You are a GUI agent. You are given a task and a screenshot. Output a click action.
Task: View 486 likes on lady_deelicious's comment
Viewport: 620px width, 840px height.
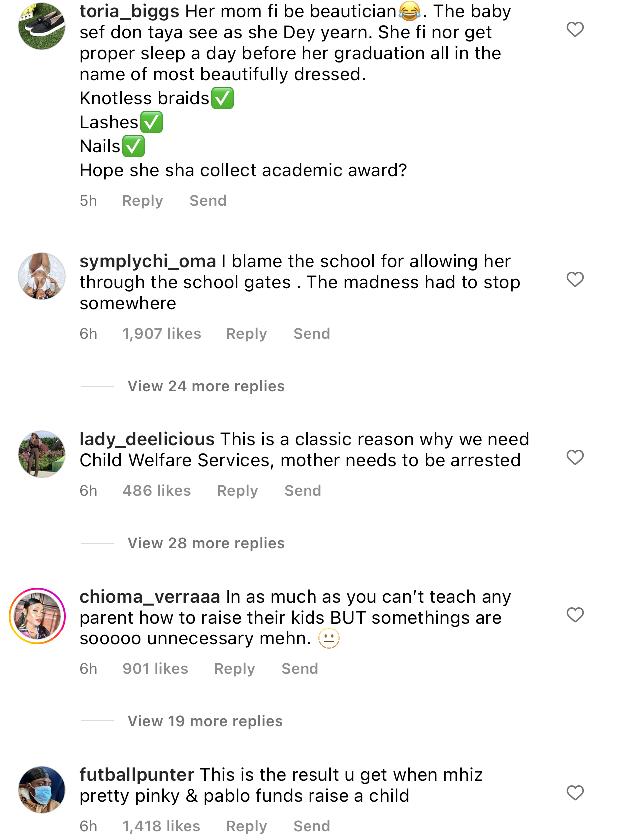pos(157,491)
